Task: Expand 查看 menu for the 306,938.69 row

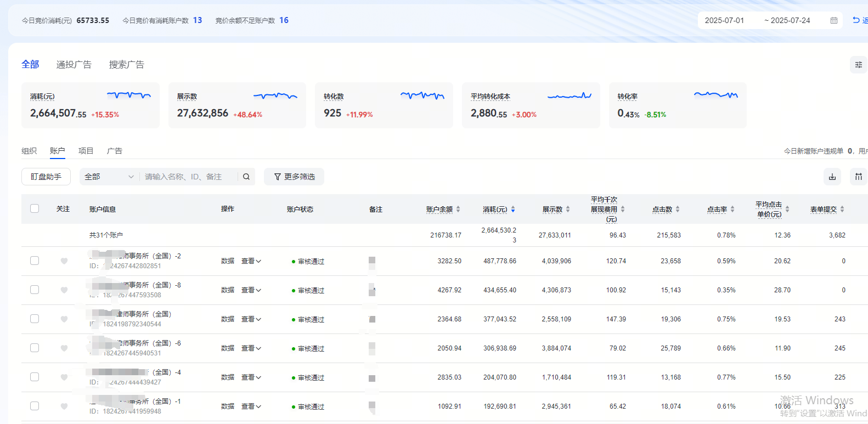Action: tap(251, 348)
